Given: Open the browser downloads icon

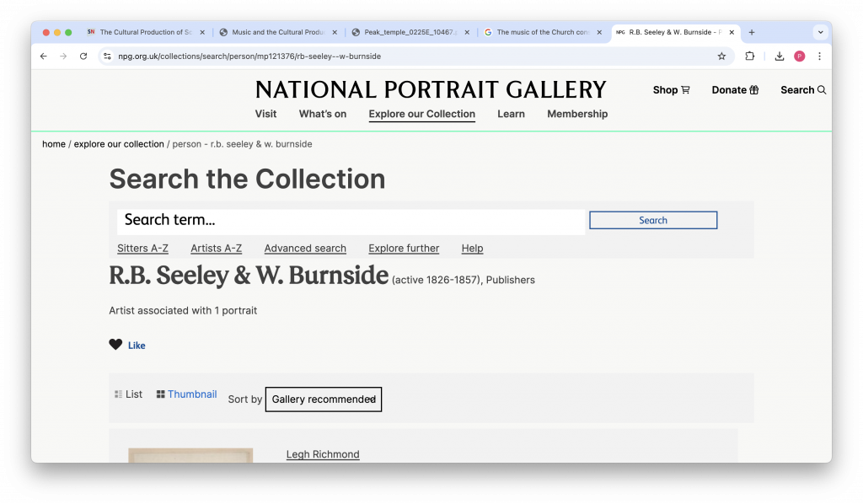Looking at the screenshot, I should click(x=780, y=56).
